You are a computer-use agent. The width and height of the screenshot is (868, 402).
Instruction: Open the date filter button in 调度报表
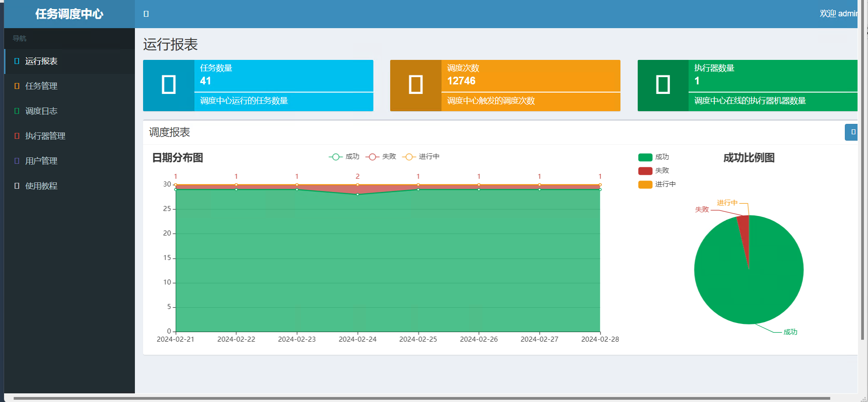(851, 132)
